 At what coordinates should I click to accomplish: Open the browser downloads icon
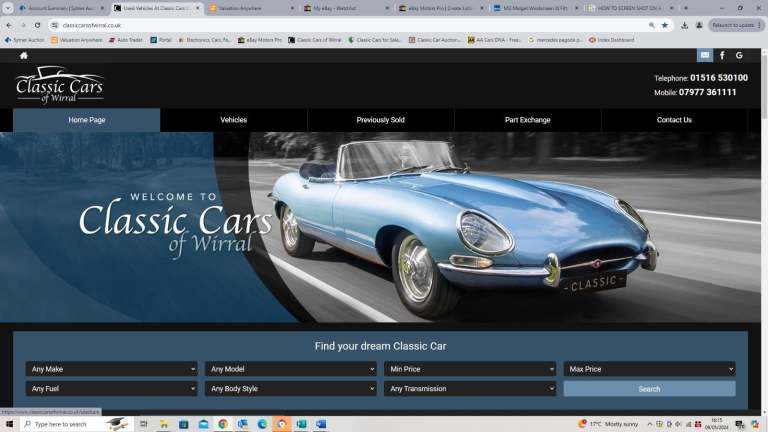click(x=684, y=25)
